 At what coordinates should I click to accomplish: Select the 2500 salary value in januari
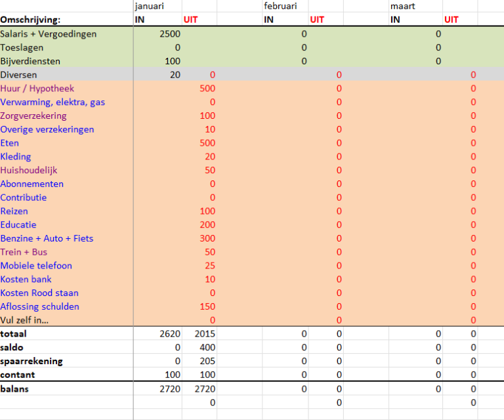170,33
